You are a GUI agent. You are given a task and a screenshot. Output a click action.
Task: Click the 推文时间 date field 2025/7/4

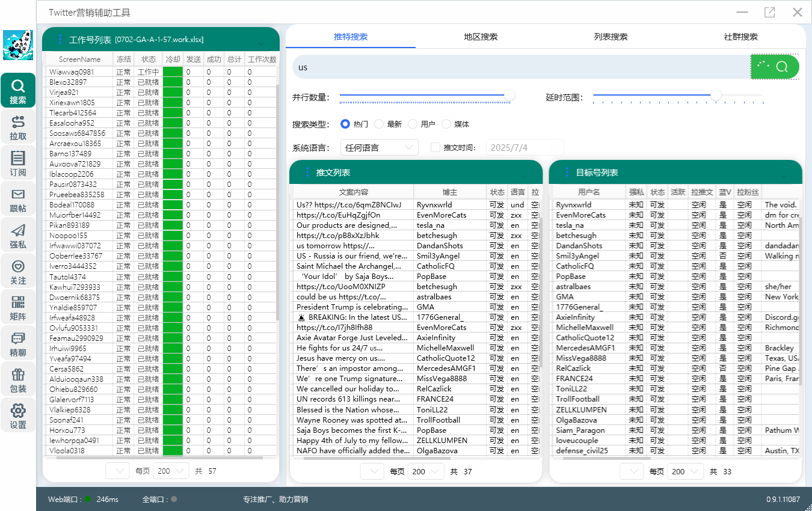[x=526, y=147]
